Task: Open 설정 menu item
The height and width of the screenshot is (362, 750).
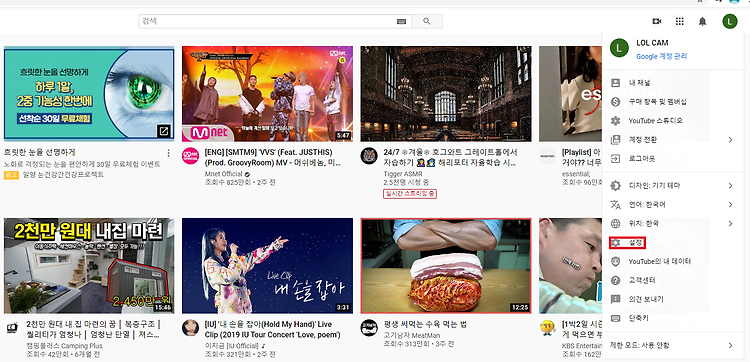Action: click(x=673, y=243)
